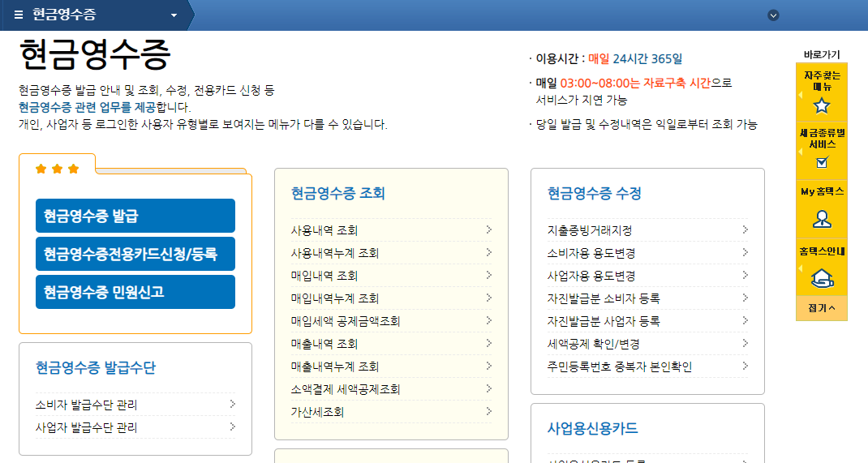This screenshot has height=463, width=868.
Task: Click the 현금영수증 수정 section heading
Action: 594,193
